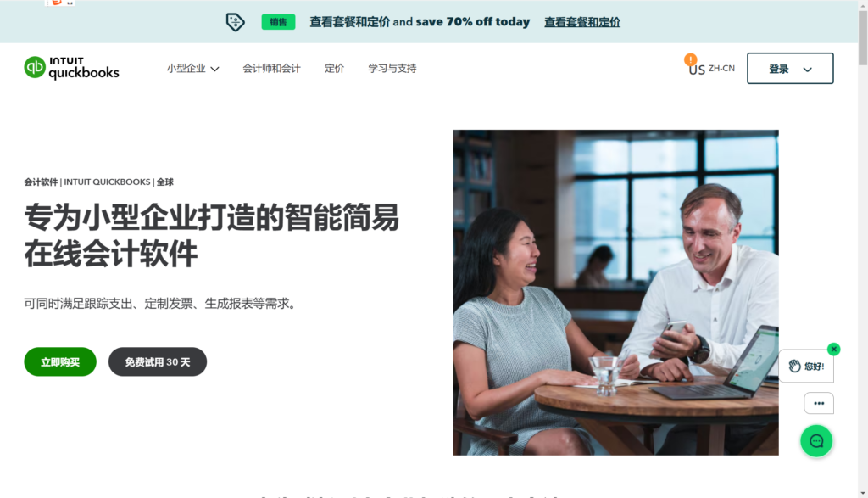Click the hero photo of two people
The width and height of the screenshot is (868, 498).
[615, 293]
